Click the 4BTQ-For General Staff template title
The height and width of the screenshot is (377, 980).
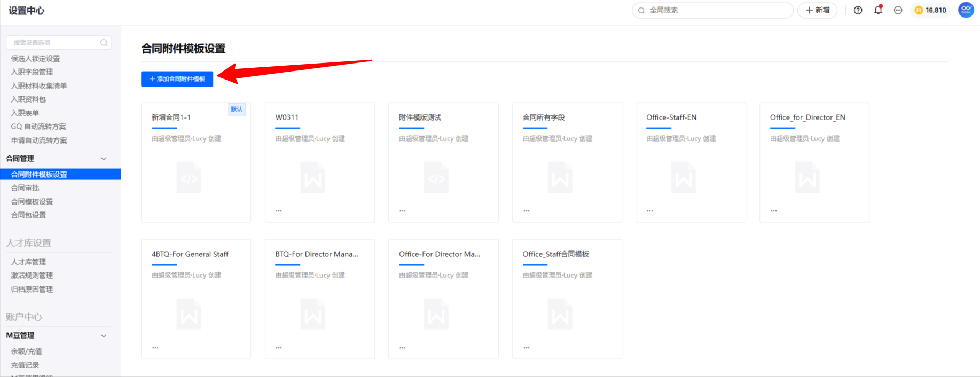[190, 254]
